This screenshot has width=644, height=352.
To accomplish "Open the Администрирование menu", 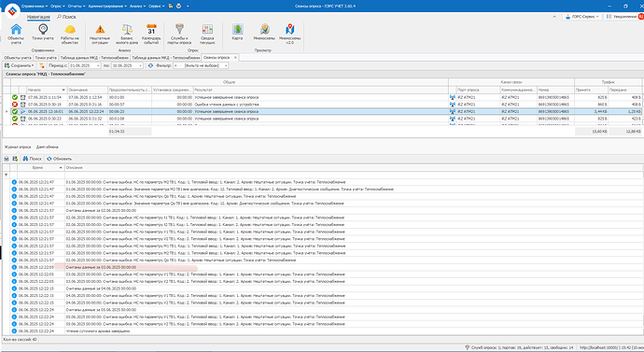I will click(x=107, y=7).
